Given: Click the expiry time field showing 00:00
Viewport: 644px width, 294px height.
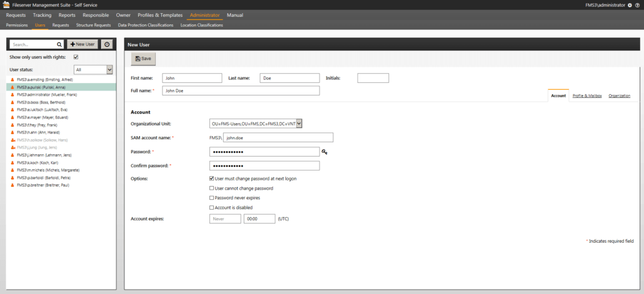Looking at the screenshot, I should pyautogui.click(x=259, y=219).
